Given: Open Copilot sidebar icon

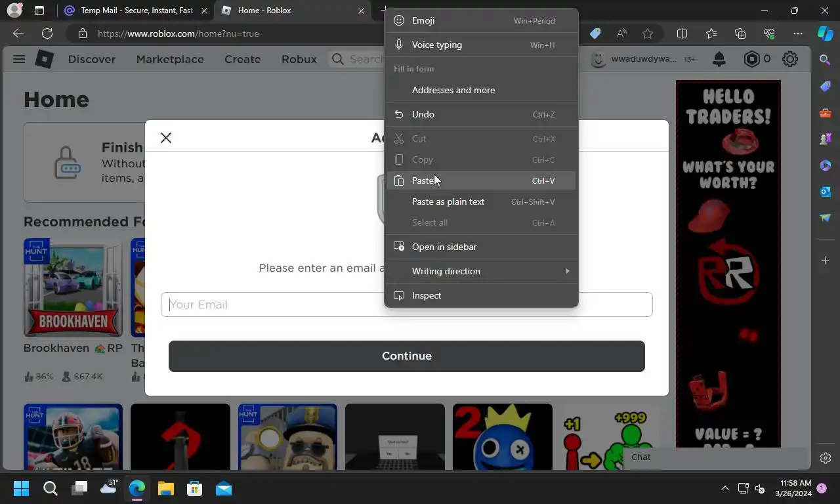Looking at the screenshot, I should pyautogui.click(x=826, y=33).
